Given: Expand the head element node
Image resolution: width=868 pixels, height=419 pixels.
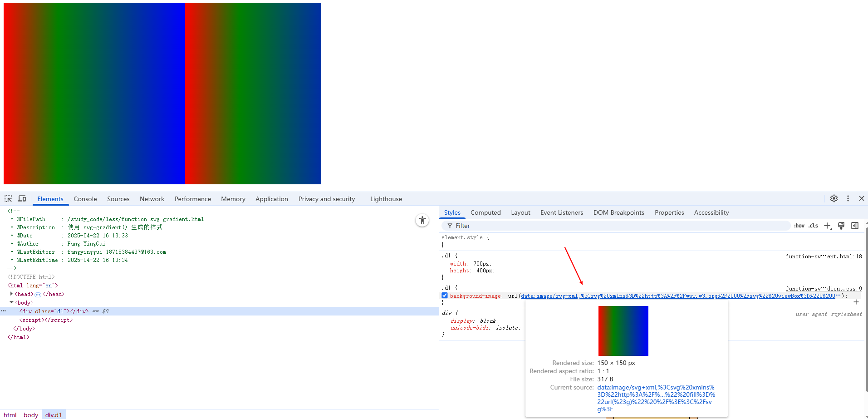Looking at the screenshot, I should [x=11, y=294].
